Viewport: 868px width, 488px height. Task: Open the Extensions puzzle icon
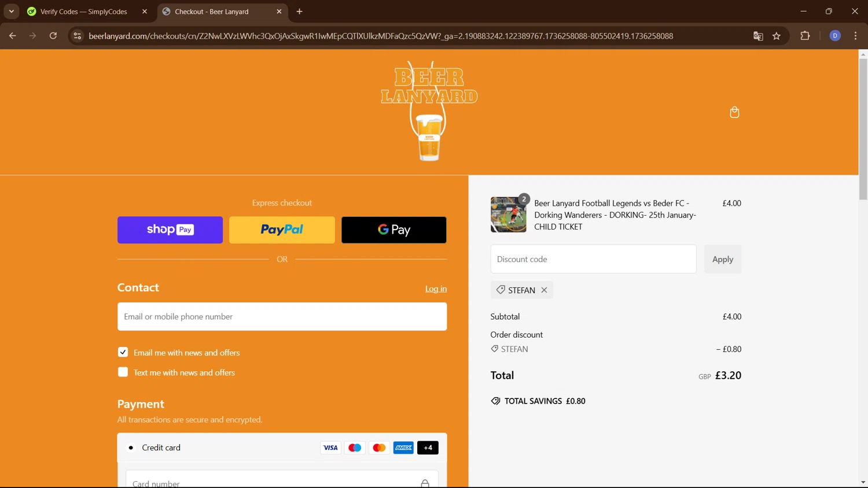(x=805, y=36)
